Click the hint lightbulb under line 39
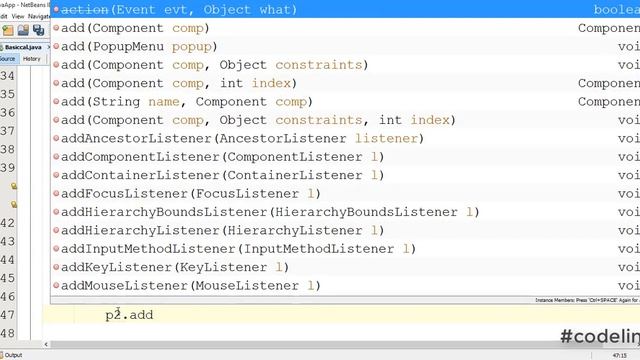This screenshot has height=360, width=640. tap(14, 186)
